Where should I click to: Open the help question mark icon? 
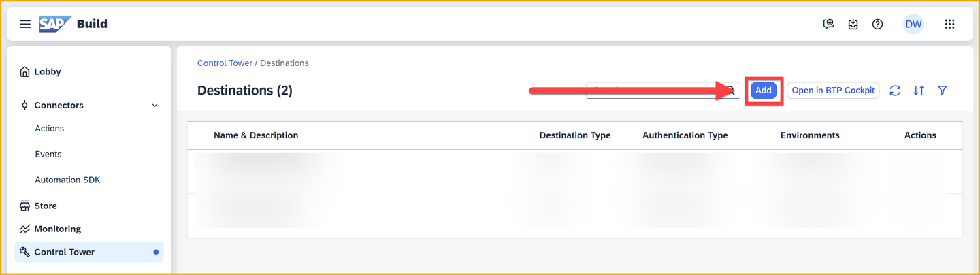coord(878,24)
